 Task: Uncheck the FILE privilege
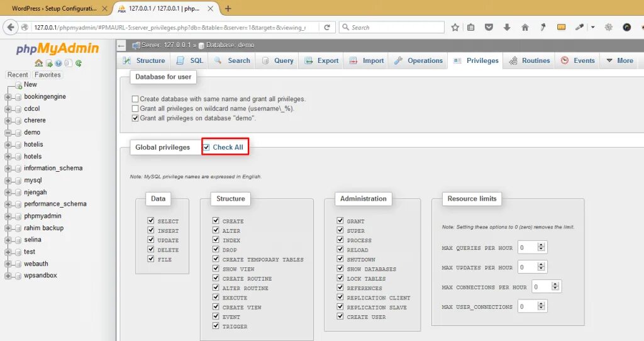(x=151, y=259)
